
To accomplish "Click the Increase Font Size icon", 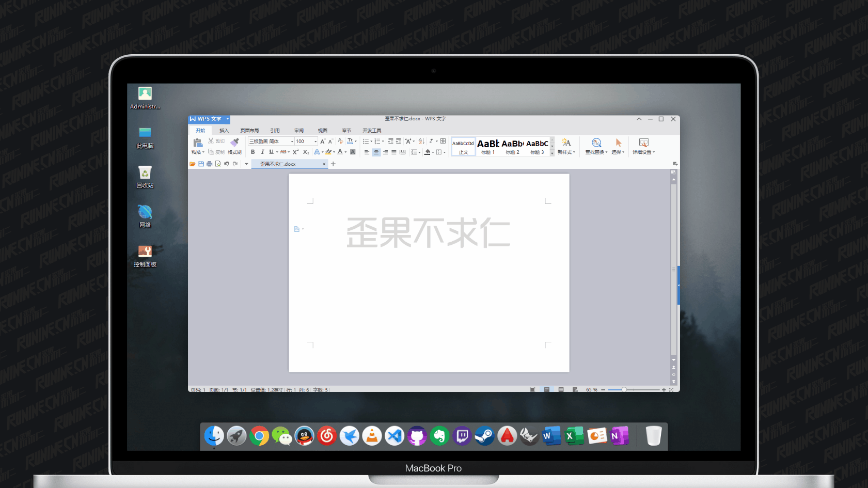I will (x=323, y=141).
